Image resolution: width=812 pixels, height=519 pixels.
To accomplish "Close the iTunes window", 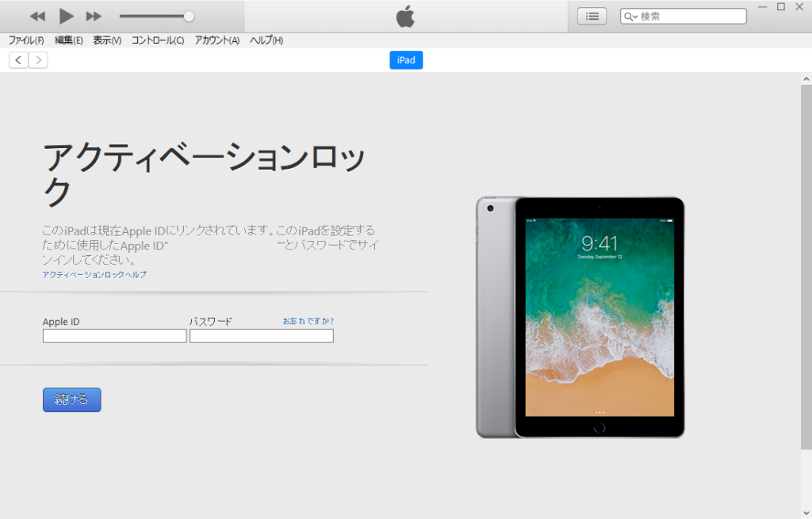I will [x=799, y=7].
